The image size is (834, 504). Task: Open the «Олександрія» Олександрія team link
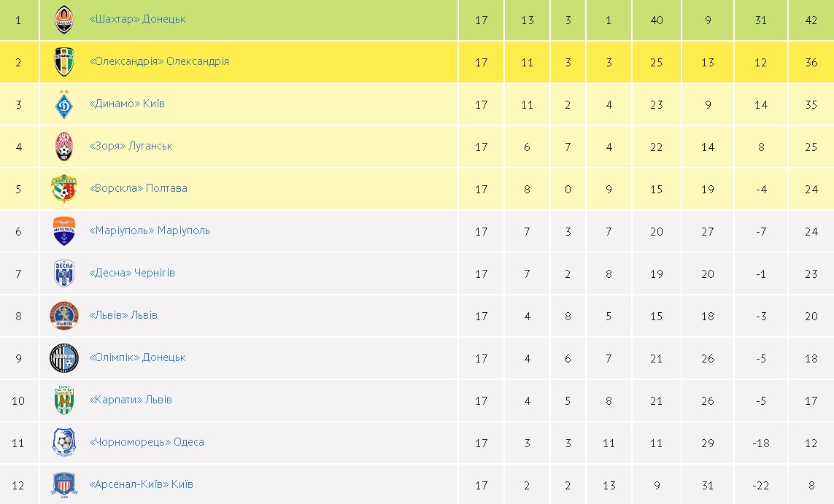click(159, 61)
